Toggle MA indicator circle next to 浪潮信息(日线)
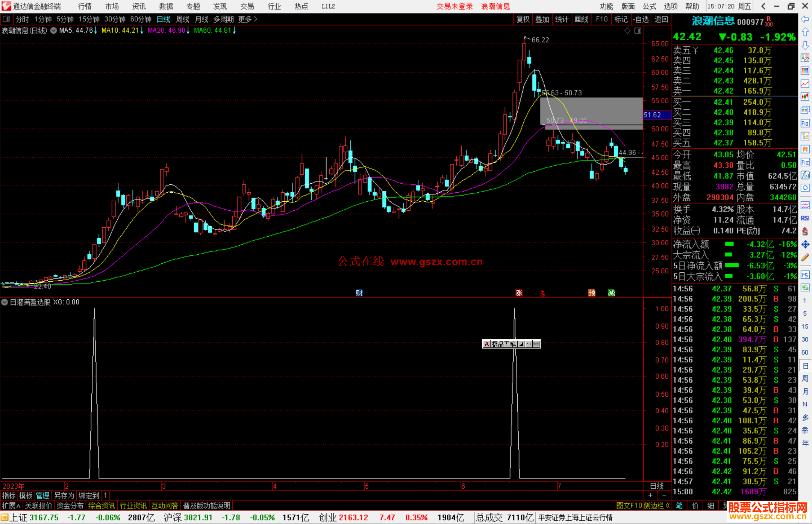This screenshot has width=812, height=524. 54,30
